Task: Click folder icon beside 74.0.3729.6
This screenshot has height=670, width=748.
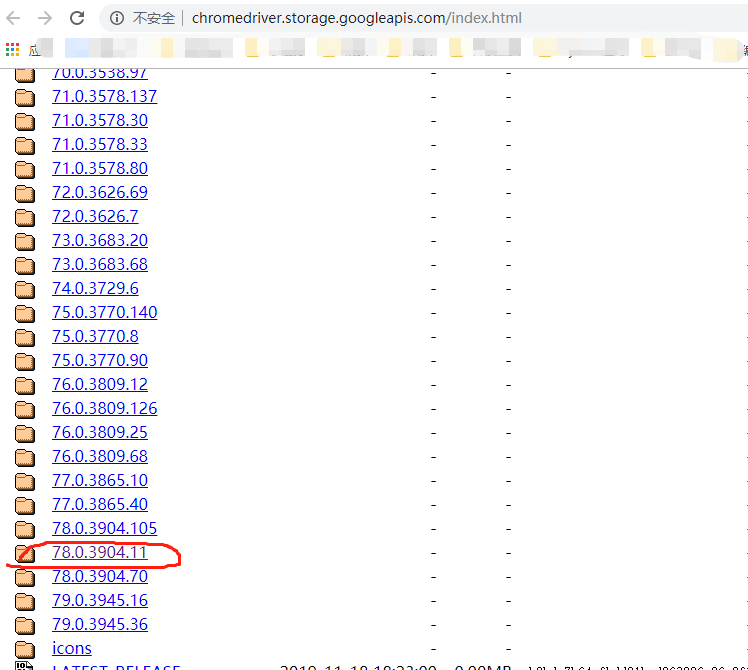Action: 25,289
